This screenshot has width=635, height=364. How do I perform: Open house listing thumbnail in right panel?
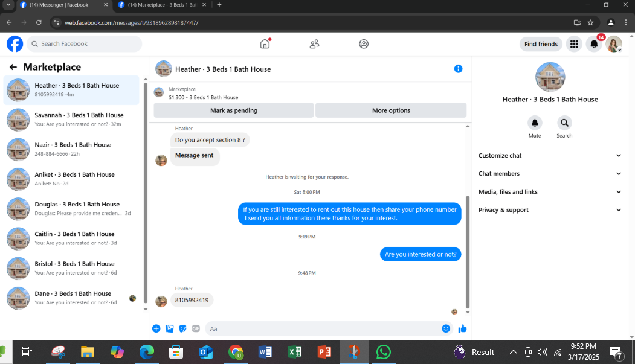[550, 77]
